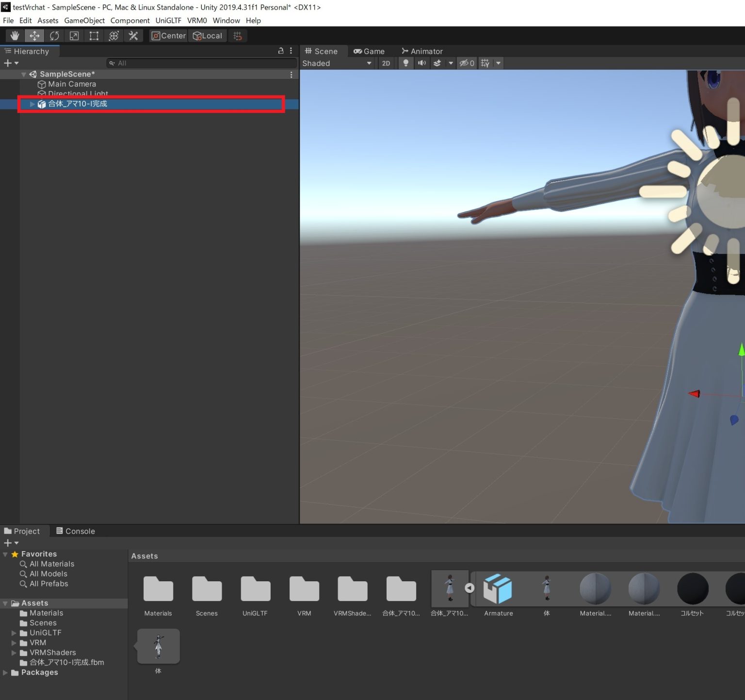Toggle scene audio with the speaker icon

tap(421, 63)
